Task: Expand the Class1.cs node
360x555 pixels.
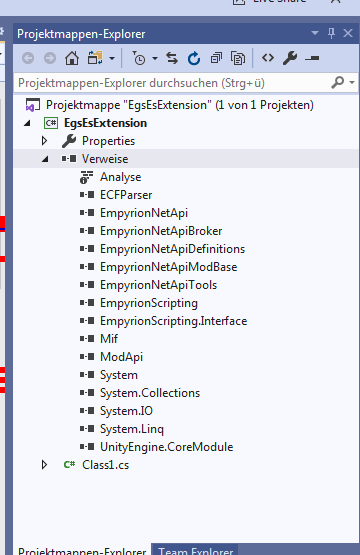Action: coord(44,465)
